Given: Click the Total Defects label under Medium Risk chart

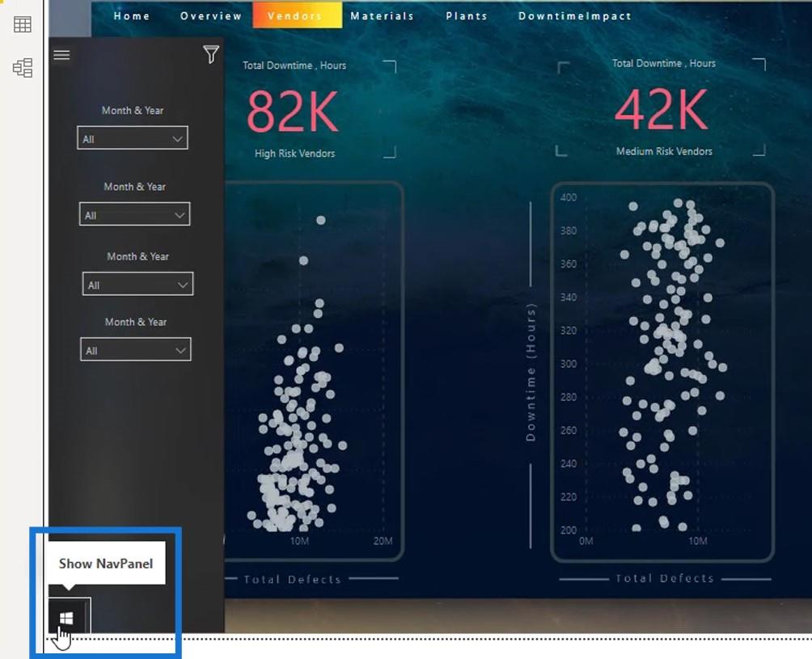Looking at the screenshot, I should point(665,578).
